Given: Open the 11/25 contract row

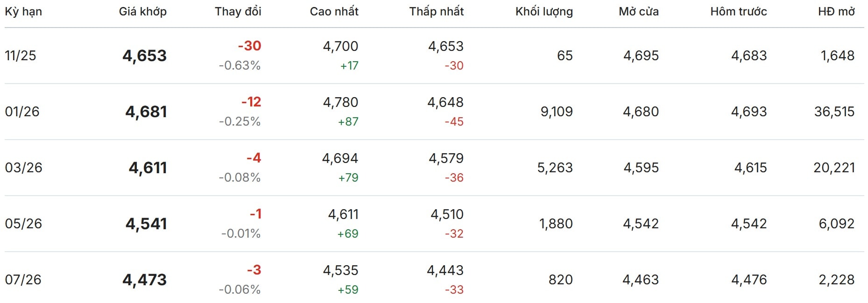Looking at the screenshot, I should point(21,56).
